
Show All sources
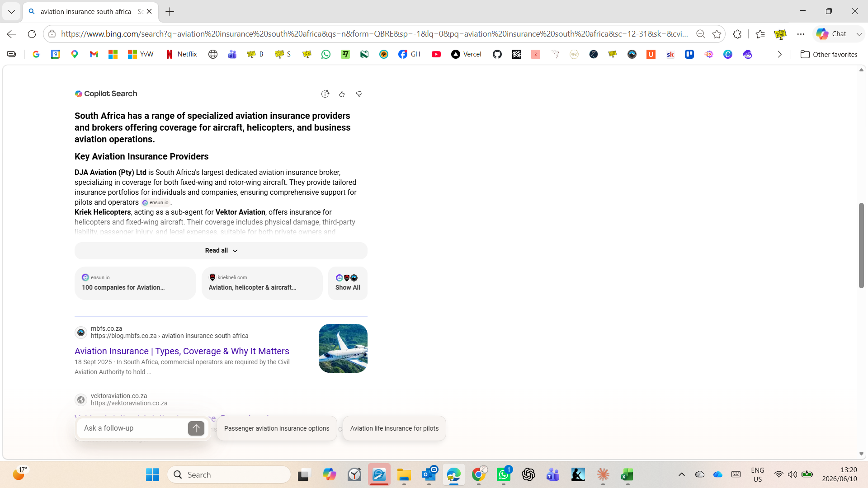pyautogui.click(x=348, y=283)
